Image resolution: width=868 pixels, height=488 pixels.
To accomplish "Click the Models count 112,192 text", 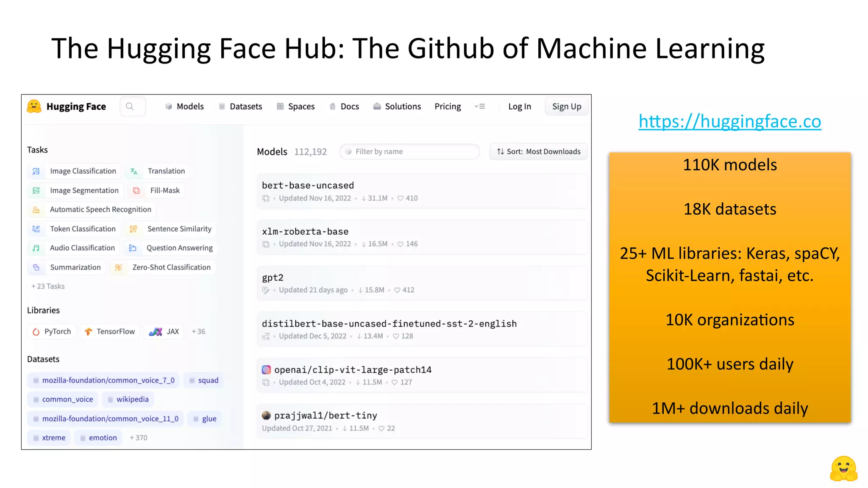I will pos(310,152).
